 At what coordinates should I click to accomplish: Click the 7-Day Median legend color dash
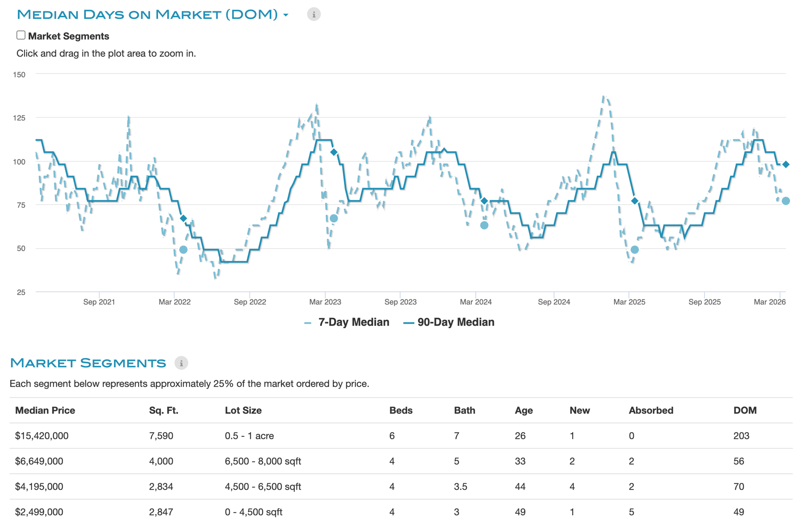(x=307, y=323)
